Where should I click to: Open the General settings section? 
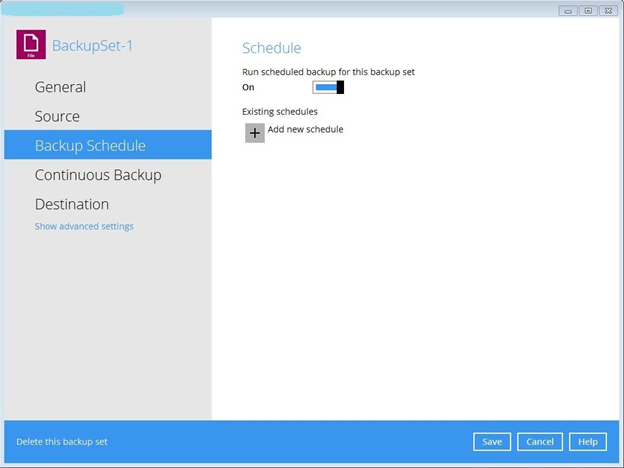(60, 87)
